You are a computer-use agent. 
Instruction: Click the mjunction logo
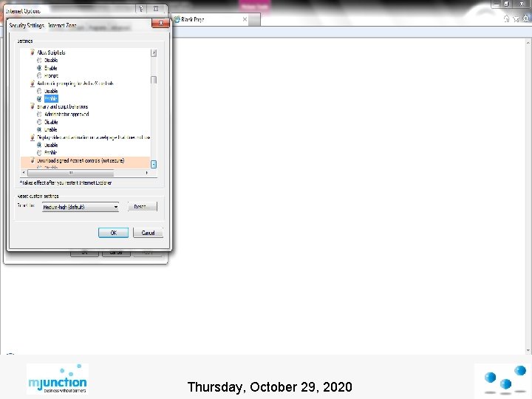[x=58, y=379]
